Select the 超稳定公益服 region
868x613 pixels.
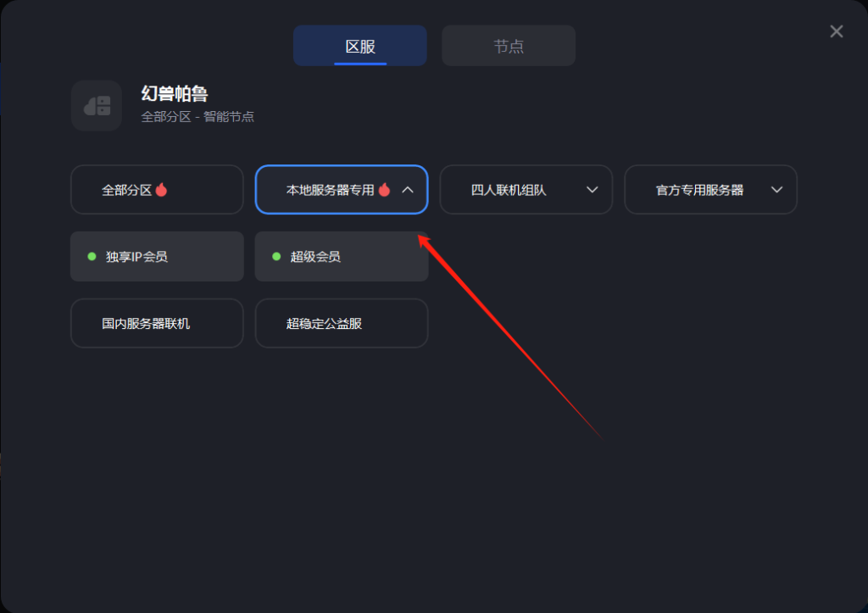(x=342, y=323)
